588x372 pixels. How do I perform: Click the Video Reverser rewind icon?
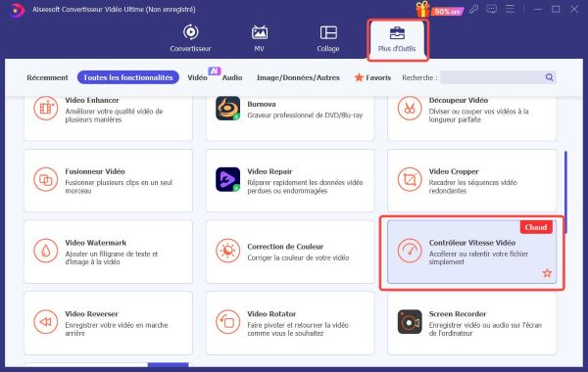[x=45, y=322]
